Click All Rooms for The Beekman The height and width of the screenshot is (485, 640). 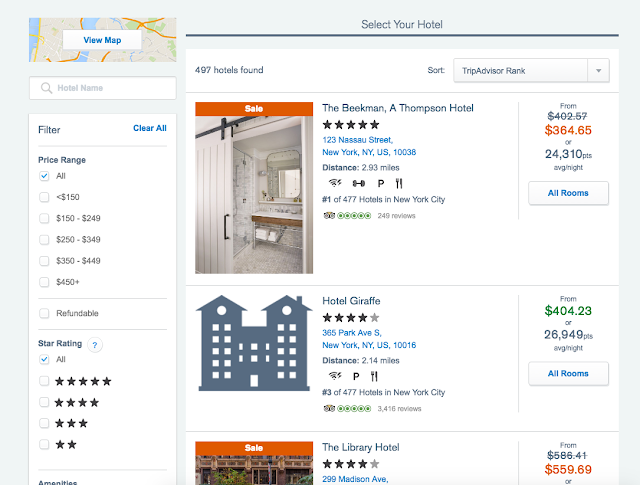(x=568, y=193)
